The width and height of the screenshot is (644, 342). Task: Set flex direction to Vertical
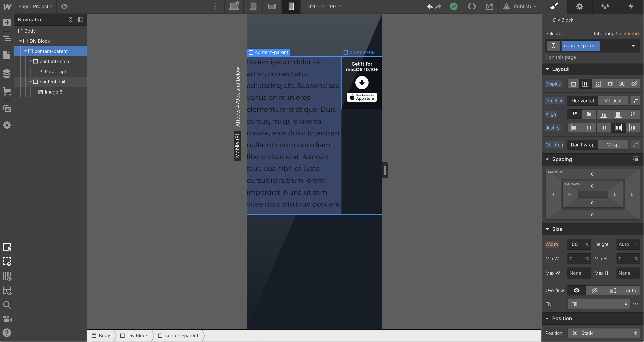point(613,101)
